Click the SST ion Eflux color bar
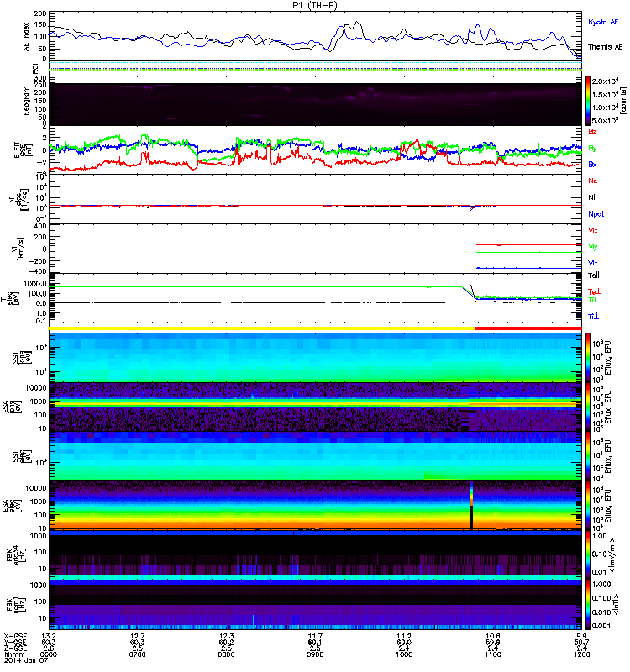The height and width of the screenshot is (672, 630). pos(588,357)
